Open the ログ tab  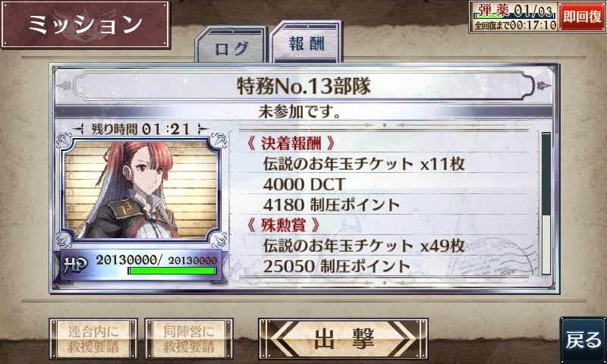231,45
